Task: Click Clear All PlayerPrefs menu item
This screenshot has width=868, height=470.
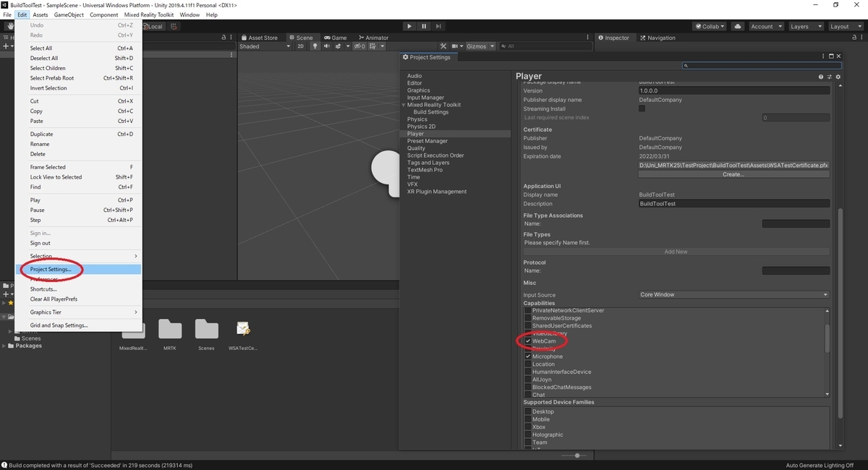Action: (78, 299)
